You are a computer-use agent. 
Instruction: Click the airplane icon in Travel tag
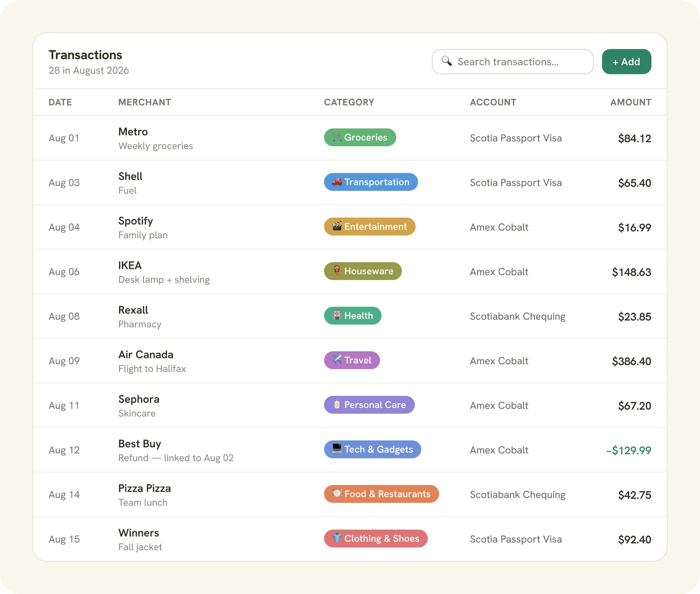point(337,360)
